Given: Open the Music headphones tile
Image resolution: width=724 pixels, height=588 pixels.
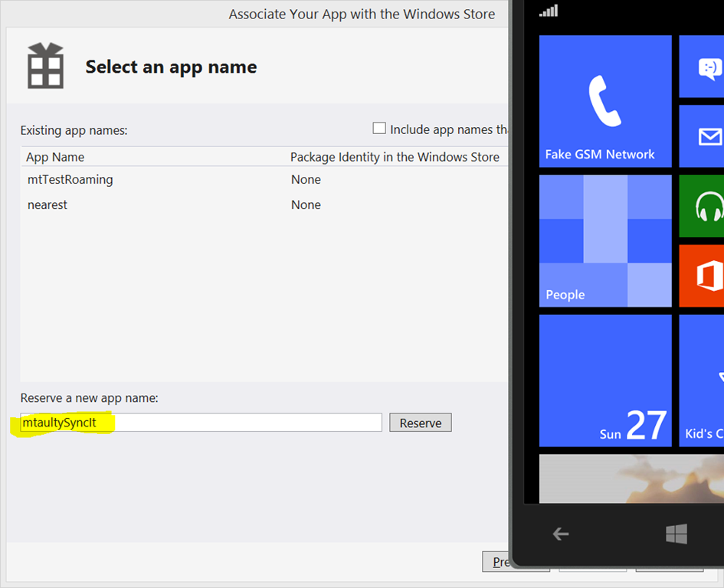Looking at the screenshot, I should click(x=701, y=206).
